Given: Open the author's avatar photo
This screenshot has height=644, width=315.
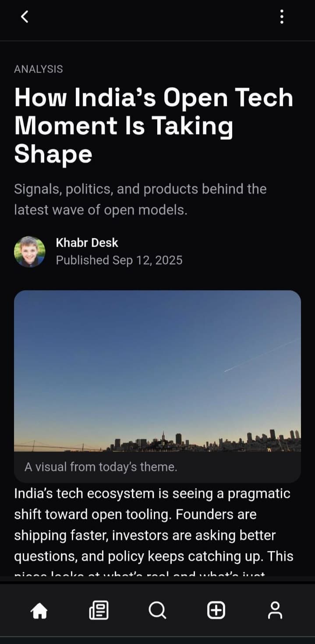Looking at the screenshot, I should click(x=30, y=252).
